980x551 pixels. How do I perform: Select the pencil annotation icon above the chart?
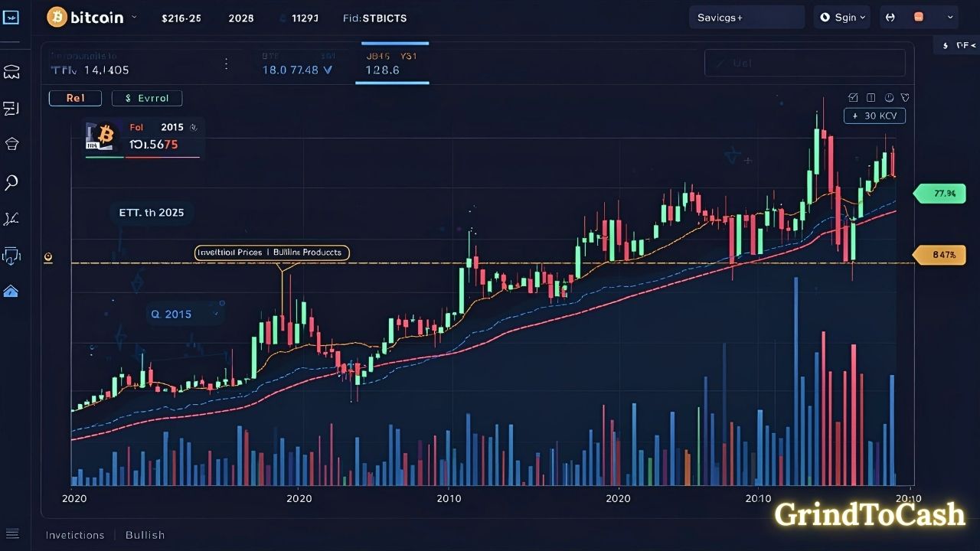852,98
